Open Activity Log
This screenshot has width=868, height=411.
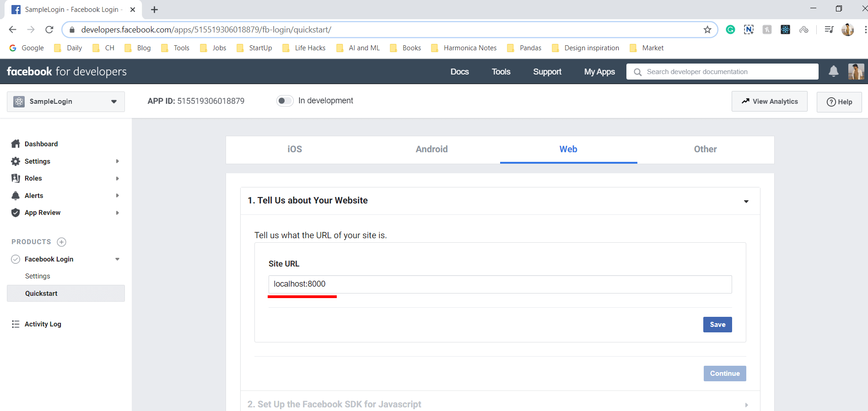pos(43,324)
